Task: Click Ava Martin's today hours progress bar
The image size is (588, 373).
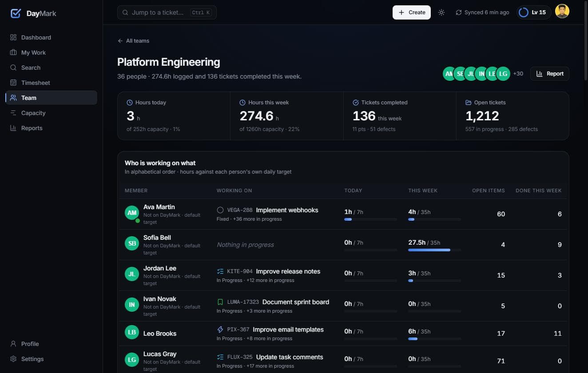Action: coord(371,219)
